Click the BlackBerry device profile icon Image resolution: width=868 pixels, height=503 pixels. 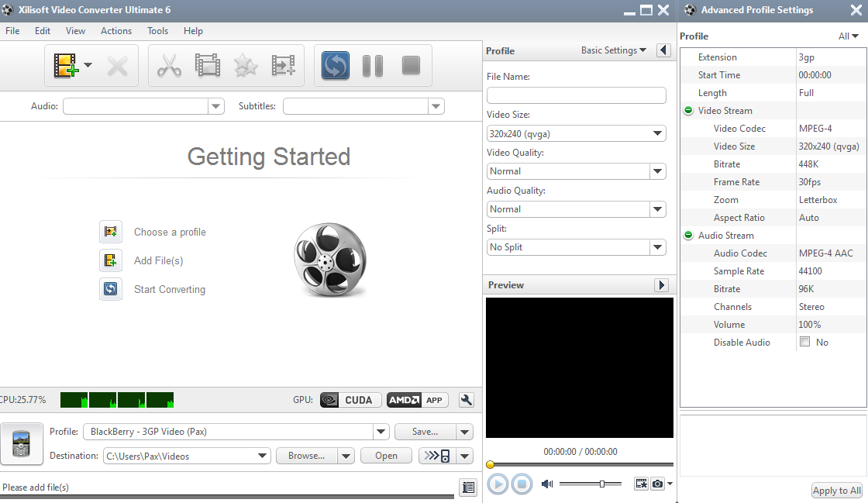[22, 443]
